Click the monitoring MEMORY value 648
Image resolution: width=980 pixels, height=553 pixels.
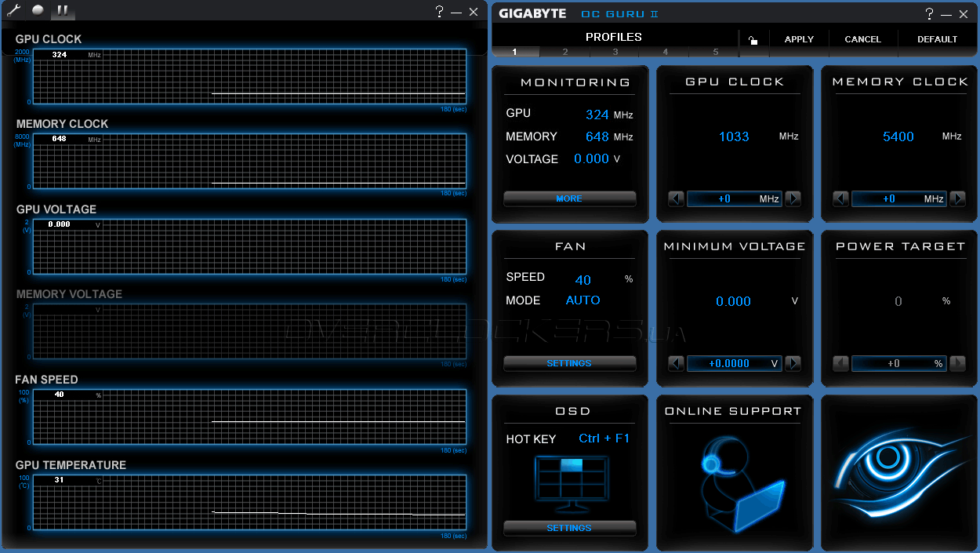tap(597, 136)
